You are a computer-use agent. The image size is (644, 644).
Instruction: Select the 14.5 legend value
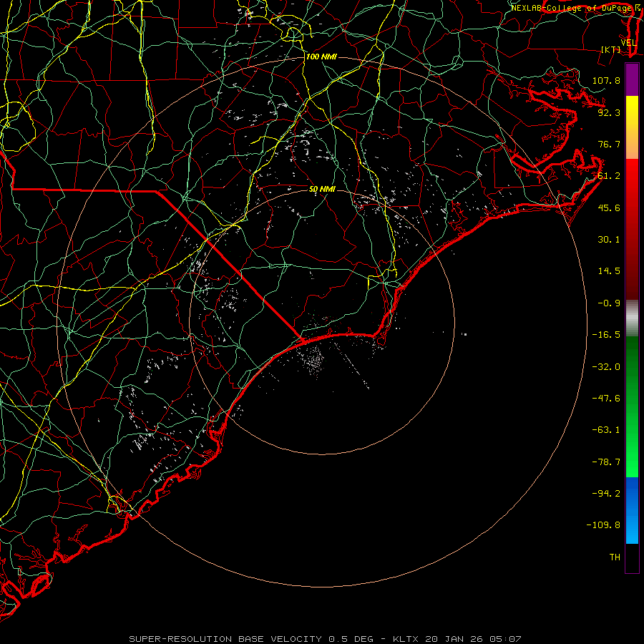[609, 271]
